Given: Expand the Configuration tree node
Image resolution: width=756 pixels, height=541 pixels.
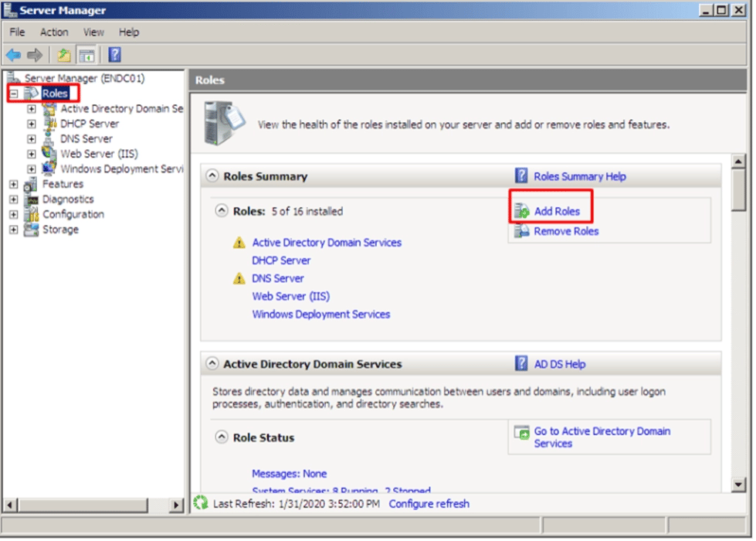Looking at the screenshot, I should click(13, 214).
